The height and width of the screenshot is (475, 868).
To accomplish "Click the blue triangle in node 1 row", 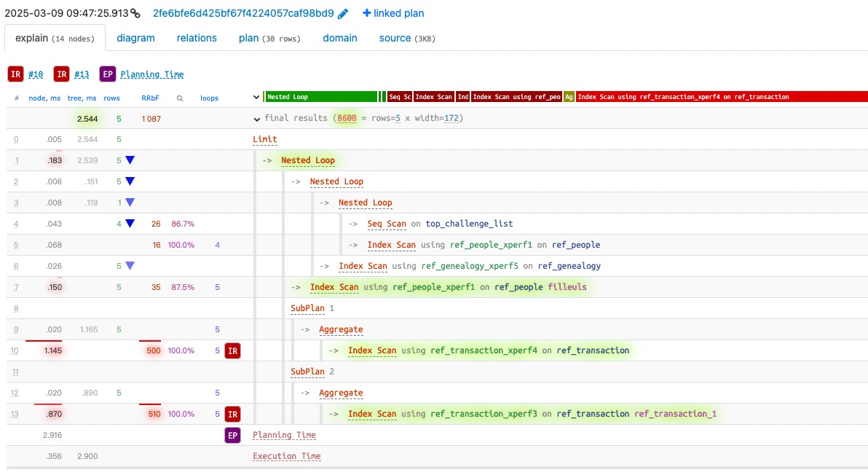I will click(x=130, y=160).
